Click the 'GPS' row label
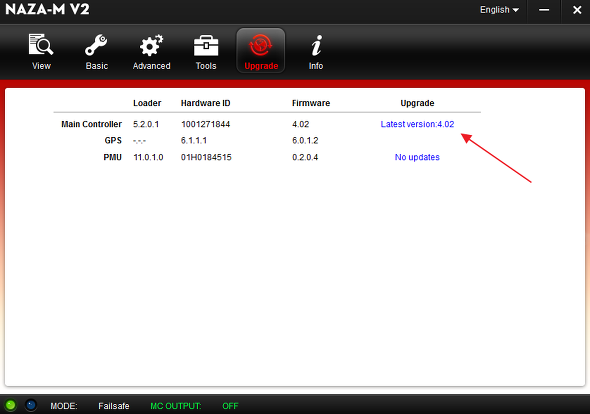The height and width of the screenshot is (414, 590). click(x=113, y=140)
